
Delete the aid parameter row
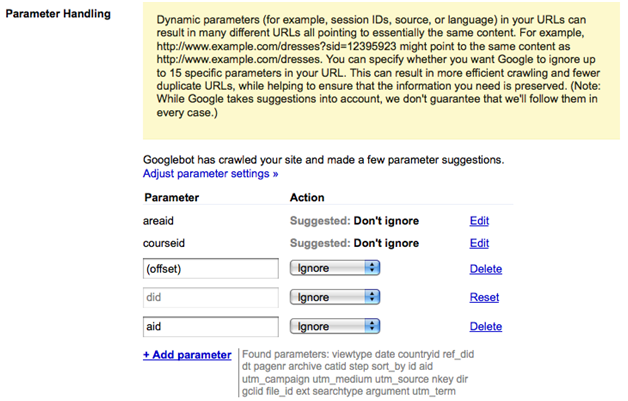point(485,326)
